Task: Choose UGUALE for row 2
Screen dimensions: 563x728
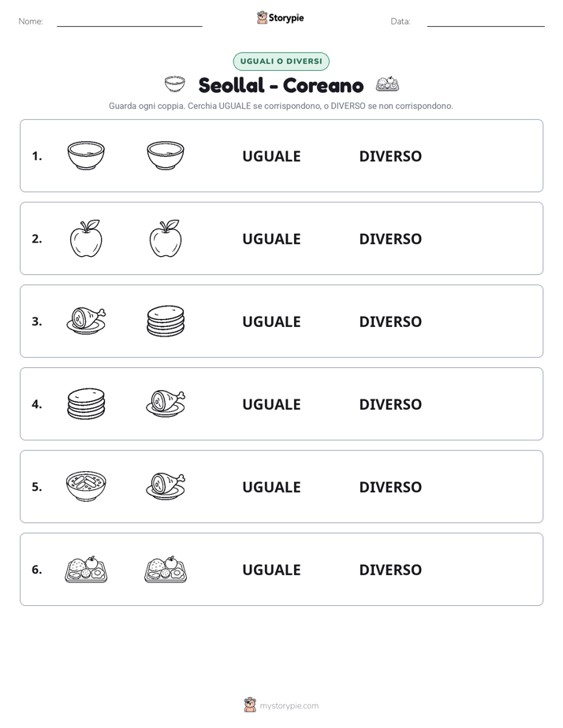Action: click(x=271, y=239)
